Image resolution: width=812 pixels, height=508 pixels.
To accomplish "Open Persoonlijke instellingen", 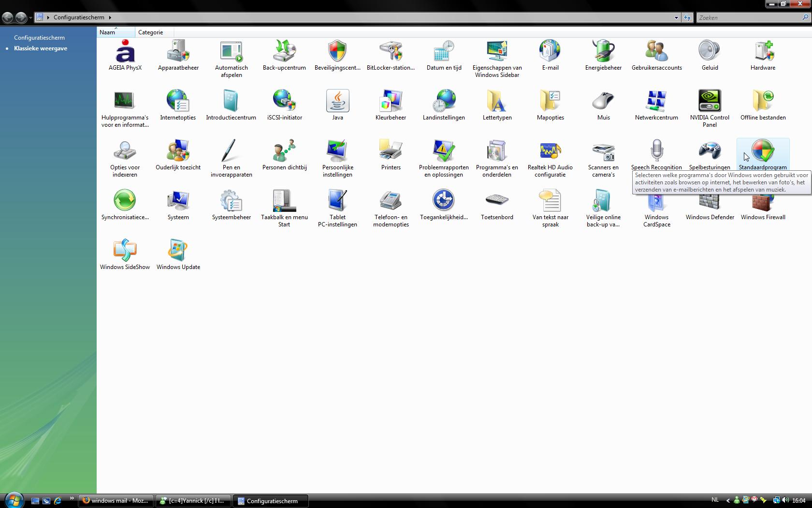I will click(337, 159).
